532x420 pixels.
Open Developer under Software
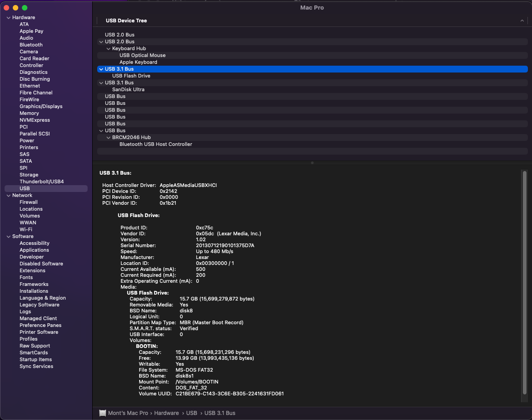click(x=31, y=257)
